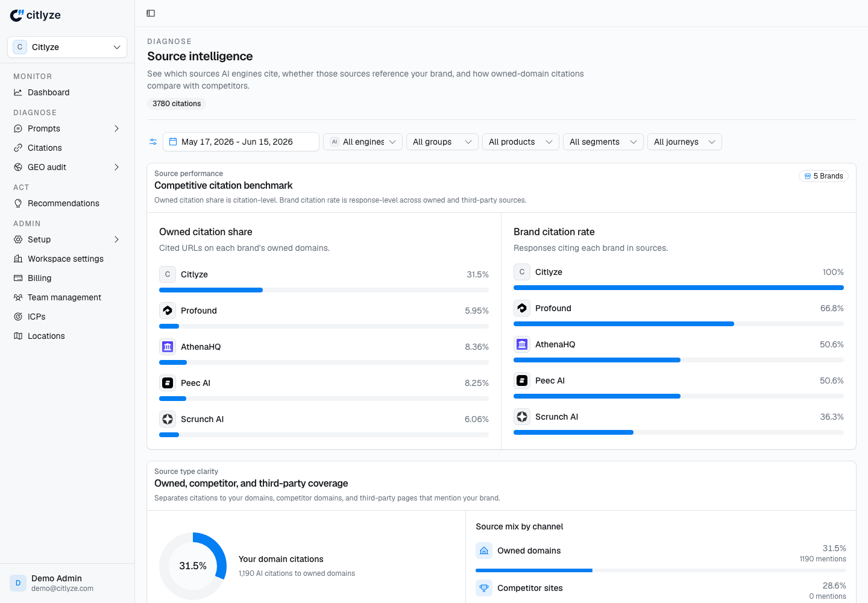Open the All products dropdown
868x603 pixels.
click(521, 142)
